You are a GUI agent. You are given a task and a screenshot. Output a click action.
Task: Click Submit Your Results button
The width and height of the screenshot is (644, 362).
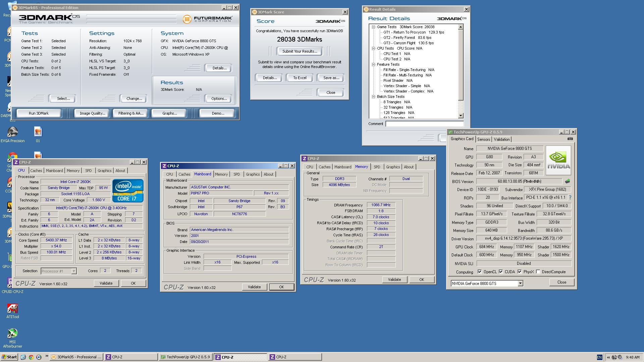300,51
